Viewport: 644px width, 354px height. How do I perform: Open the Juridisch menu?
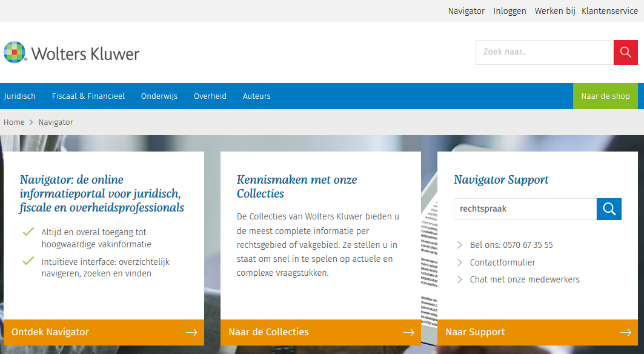pos(20,96)
